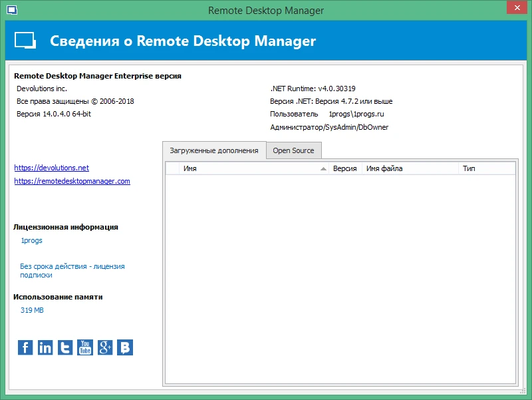Viewport: 532px width, 400px height.
Task: Click the Лицензионная информация heading
Action: click(x=66, y=227)
